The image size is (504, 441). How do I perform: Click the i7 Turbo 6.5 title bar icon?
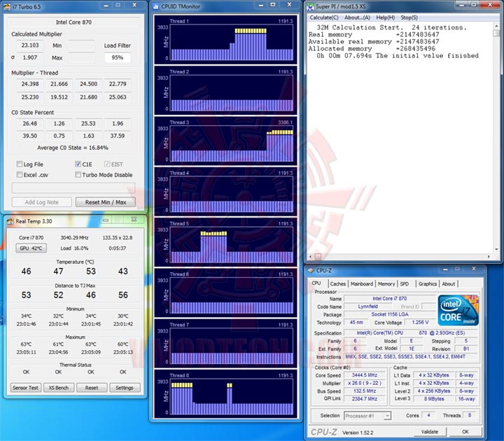pos(7,6)
